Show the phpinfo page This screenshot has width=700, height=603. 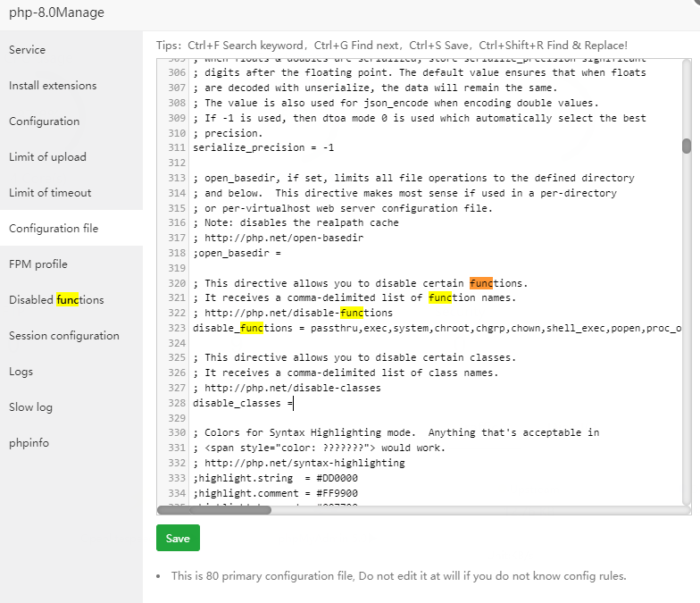click(x=29, y=443)
